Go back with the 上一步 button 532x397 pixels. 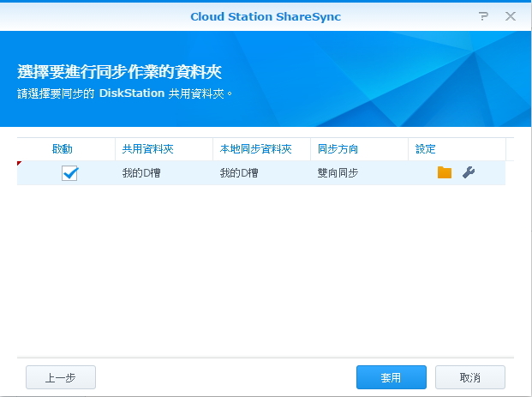60,377
